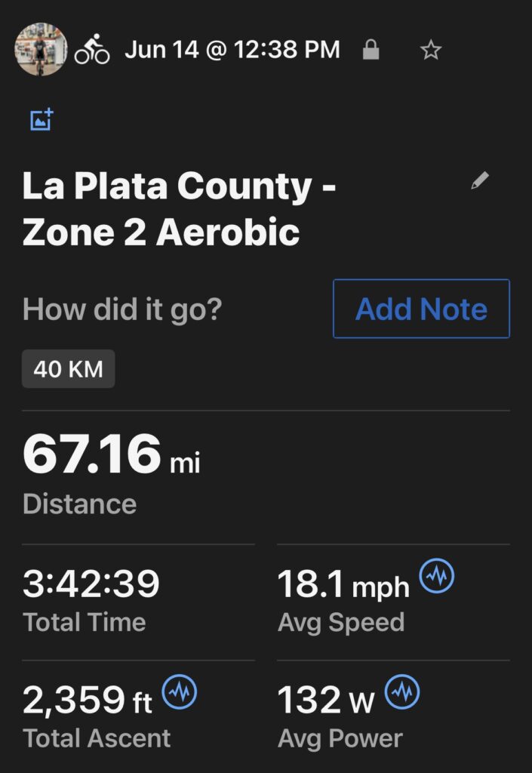Screen dimensions: 532x773
Task: Tap the How did it go prompt
Action: 122,310
